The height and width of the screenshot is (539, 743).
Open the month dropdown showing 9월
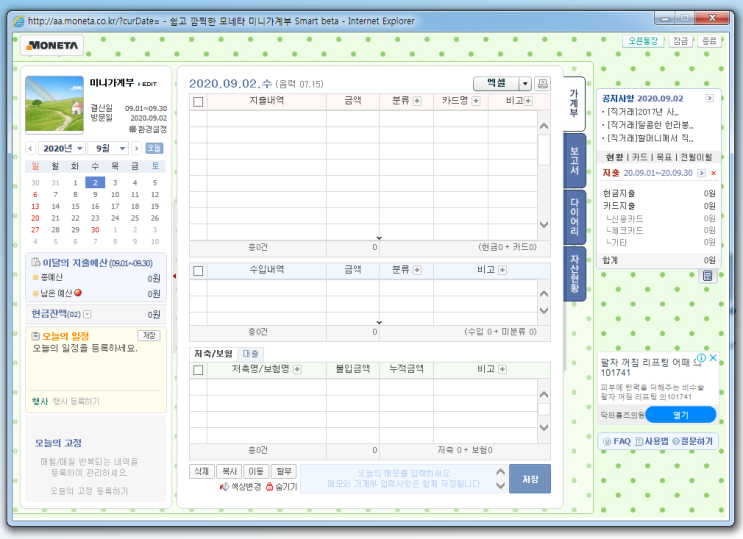coord(108,148)
